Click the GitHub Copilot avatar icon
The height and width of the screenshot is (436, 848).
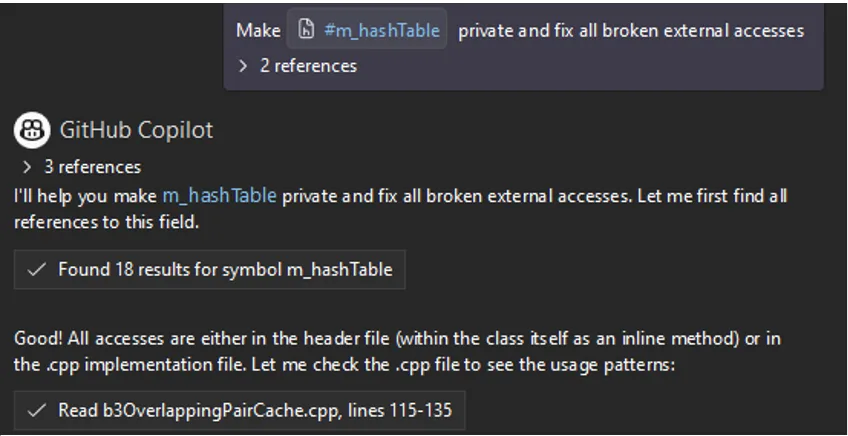(x=32, y=129)
